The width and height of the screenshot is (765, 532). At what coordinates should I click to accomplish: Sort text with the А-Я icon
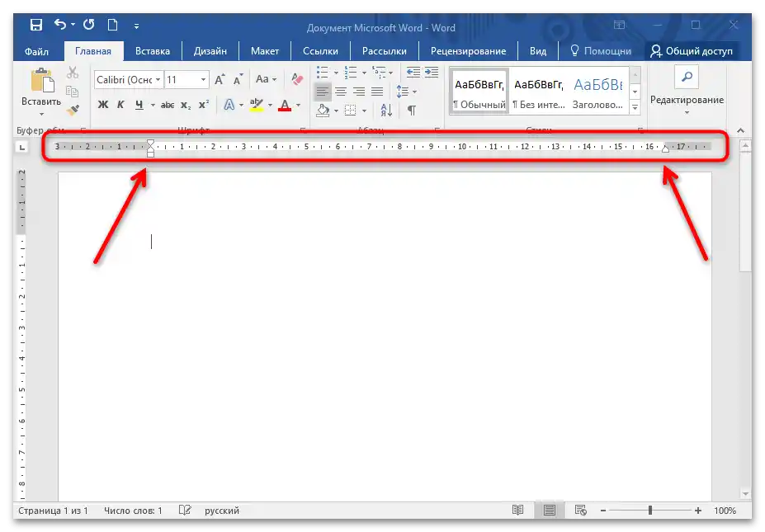point(386,111)
